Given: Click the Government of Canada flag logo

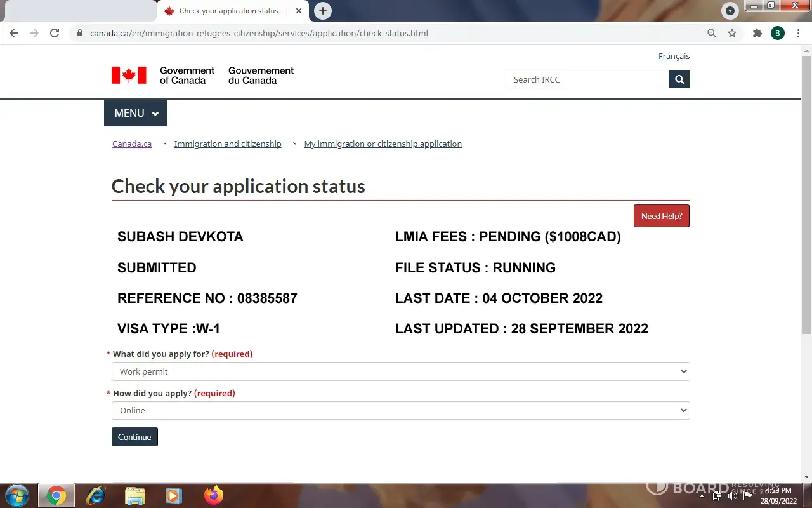Looking at the screenshot, I should pyautogui.click(x=129, y=75).
